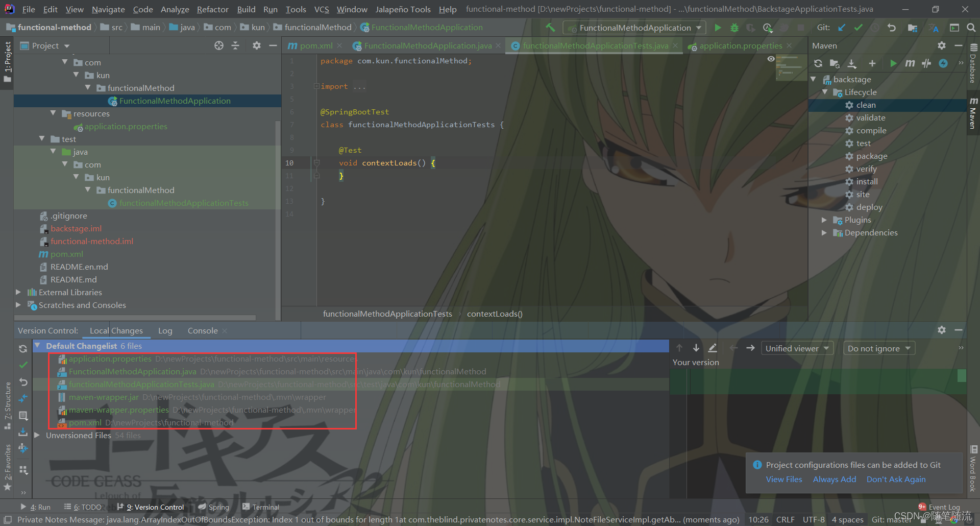Edit source with pencil icon in diff
This screenshot has height=526, width=980.
point(713,348)
